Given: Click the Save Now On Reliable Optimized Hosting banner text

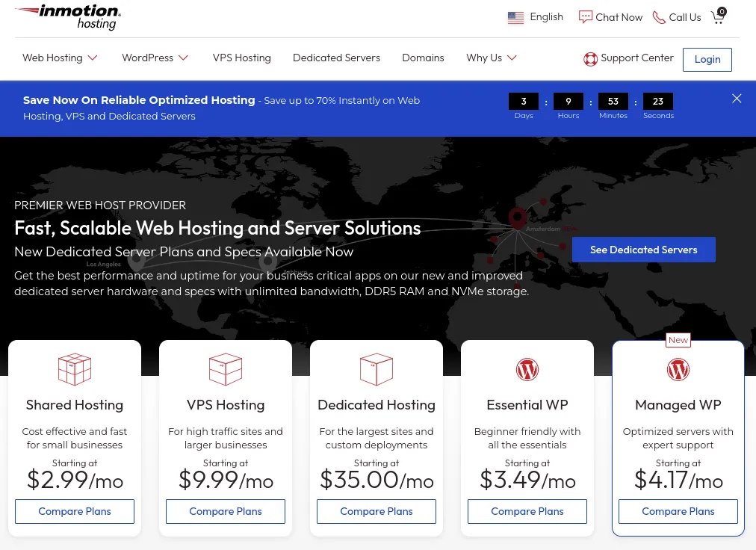Looking at the screenshot, I should point(139,100).
